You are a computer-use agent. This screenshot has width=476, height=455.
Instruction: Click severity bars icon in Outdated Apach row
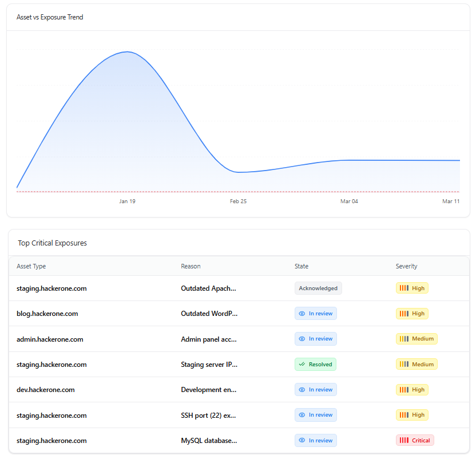click(404, 288)
